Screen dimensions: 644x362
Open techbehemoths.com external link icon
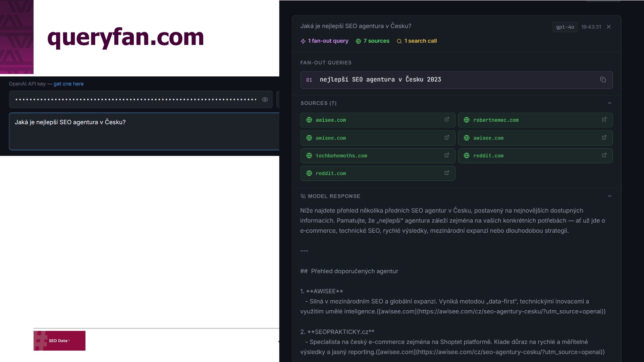pos(447,156)
